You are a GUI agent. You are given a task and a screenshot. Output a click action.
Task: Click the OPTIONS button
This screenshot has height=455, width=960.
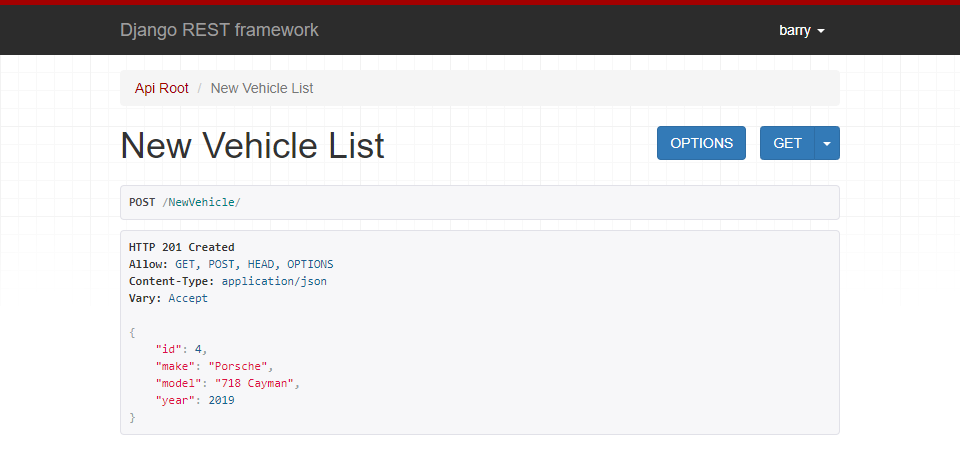click(x=701, y=143)
